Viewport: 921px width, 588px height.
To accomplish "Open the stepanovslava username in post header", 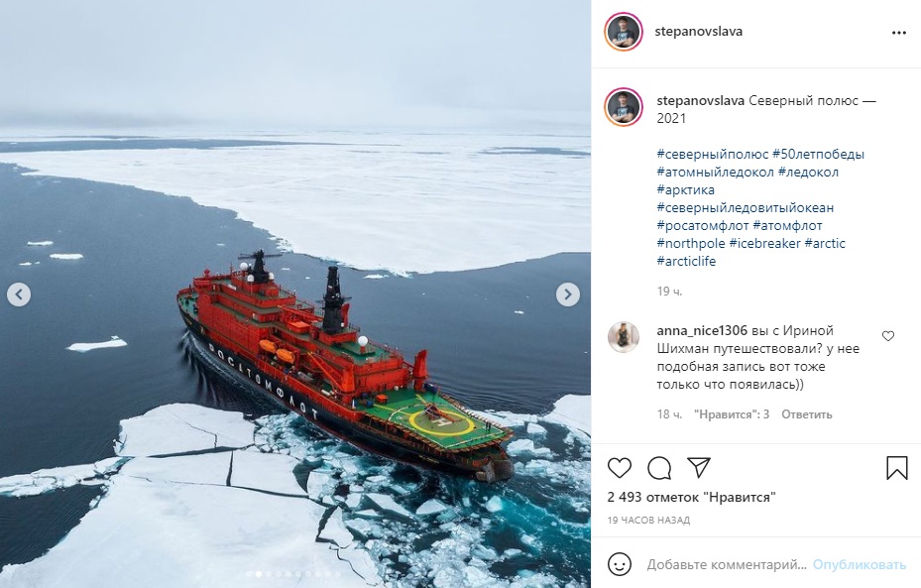I will pos(698,31).
